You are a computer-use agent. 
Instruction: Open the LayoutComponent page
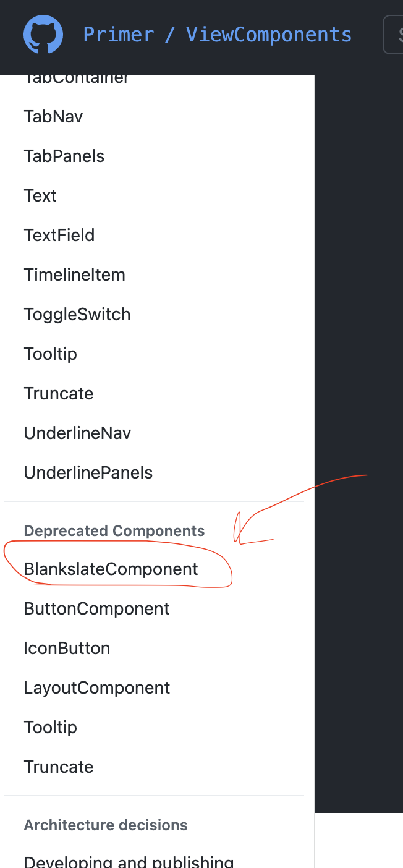tap(97, 687)
